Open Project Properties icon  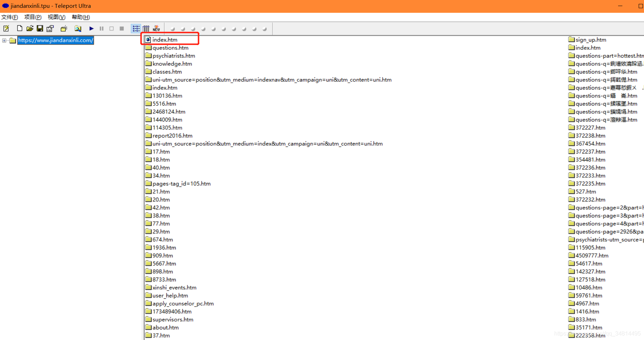(x=50, y=28)
